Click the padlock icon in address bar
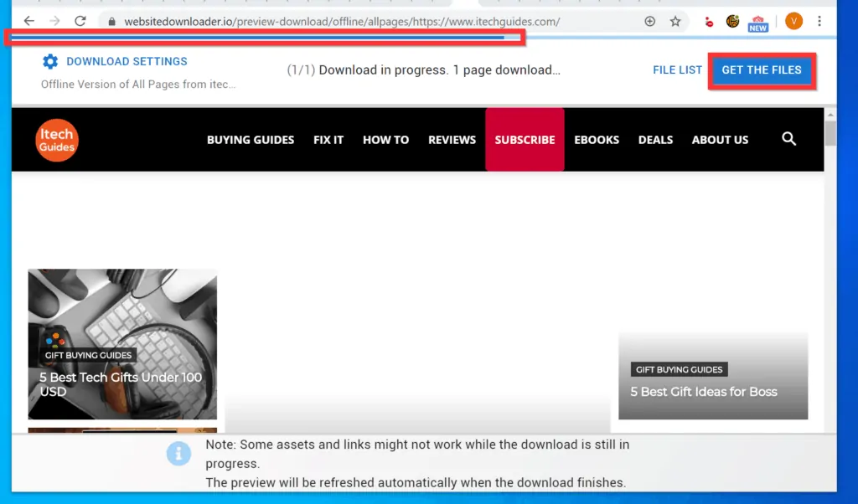The image size is (858, 504). tap(111, 22)
